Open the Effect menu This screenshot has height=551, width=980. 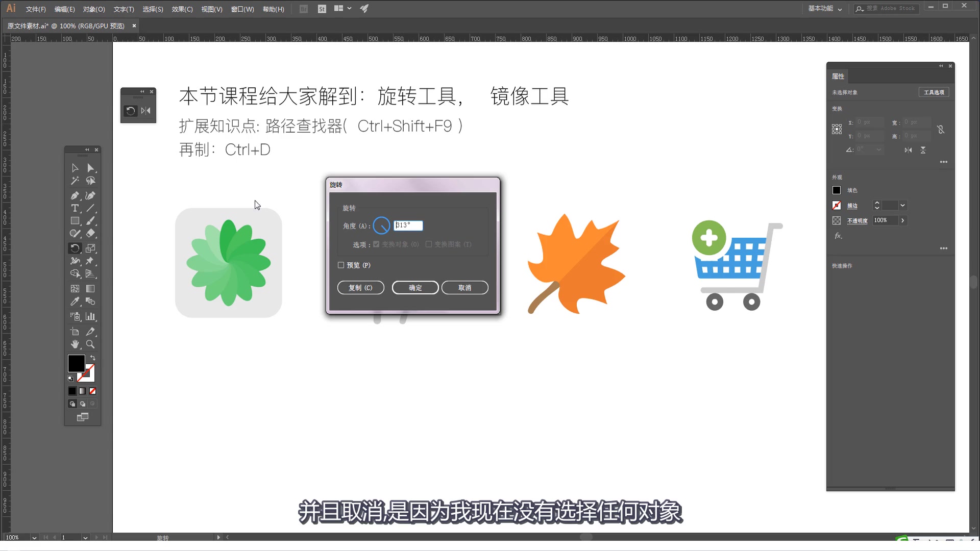point(182,9)
